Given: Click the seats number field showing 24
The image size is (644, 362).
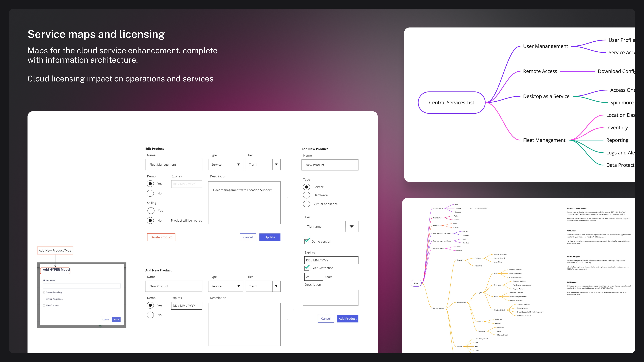Looking at the screenshot, I should click(x=313, y=277).
